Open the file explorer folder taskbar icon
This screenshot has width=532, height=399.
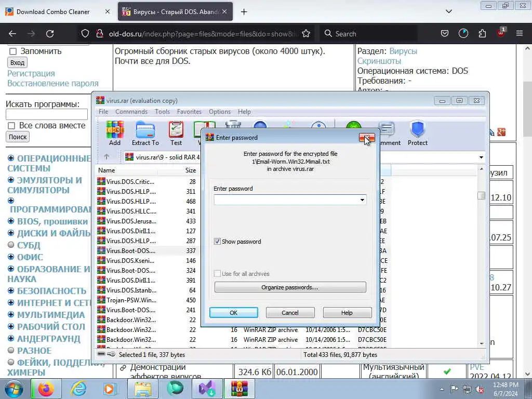point(143,389)
